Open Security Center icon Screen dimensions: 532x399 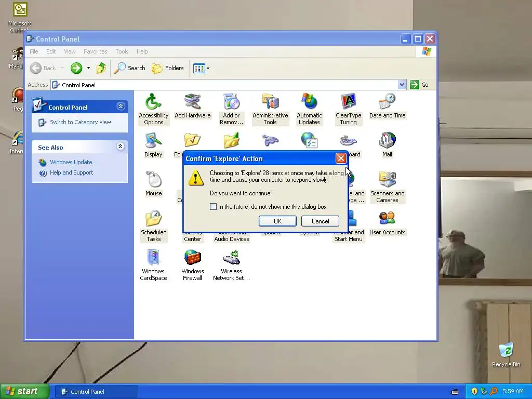click(x=192, y=237)
